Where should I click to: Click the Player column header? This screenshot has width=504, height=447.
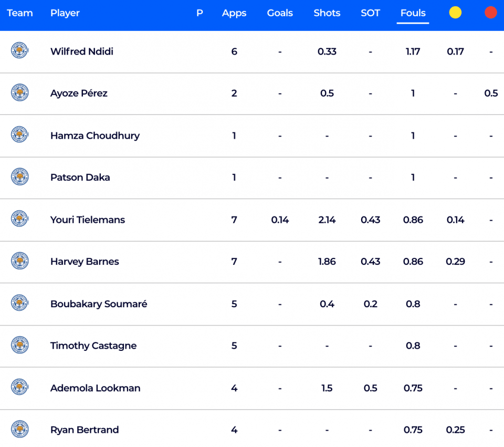pyautogui.click(x=65, y=13)
